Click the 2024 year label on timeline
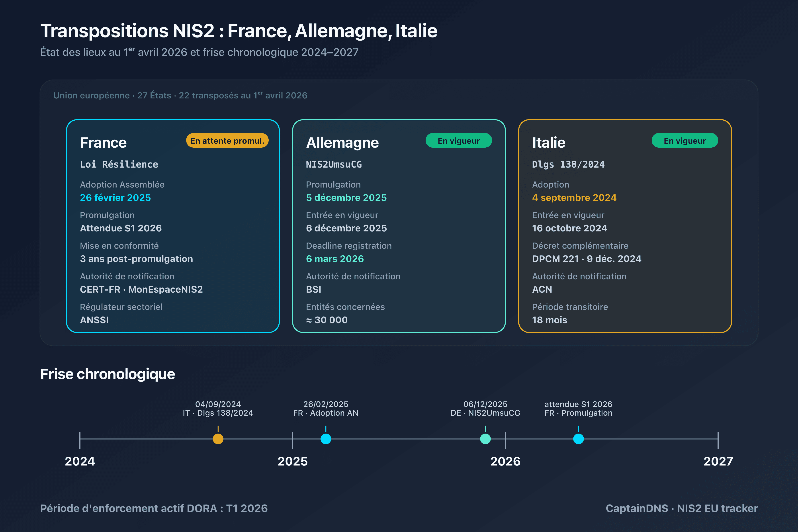This screenshot has height=532, width=798. tap(80, 462)
